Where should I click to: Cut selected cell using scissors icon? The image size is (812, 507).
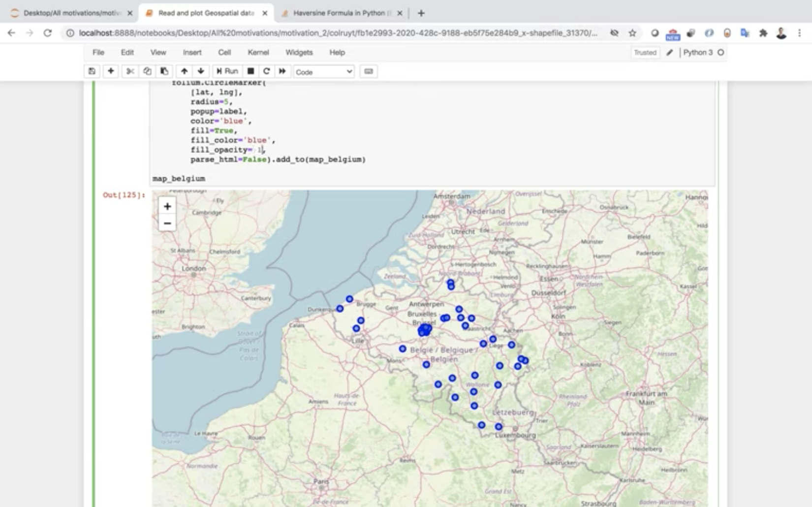coord(130,71)
